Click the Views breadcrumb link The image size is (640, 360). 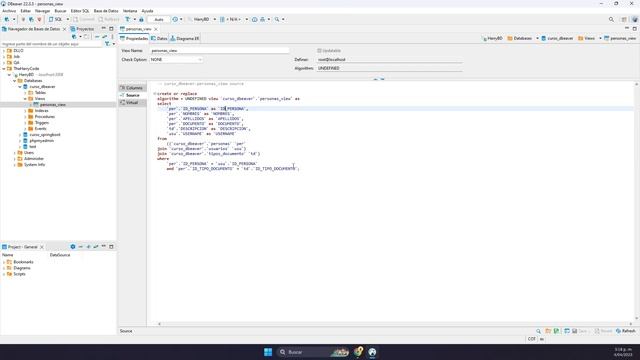pos(587,38)
